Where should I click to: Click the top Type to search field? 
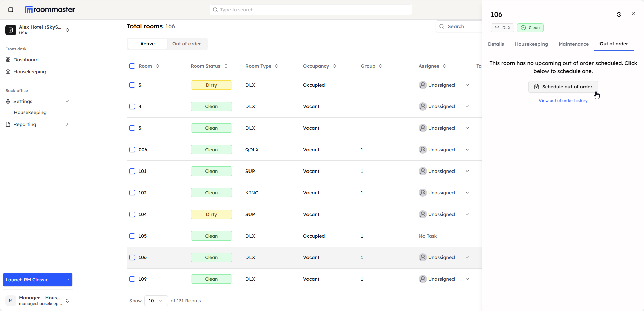(x=311, y=10)
